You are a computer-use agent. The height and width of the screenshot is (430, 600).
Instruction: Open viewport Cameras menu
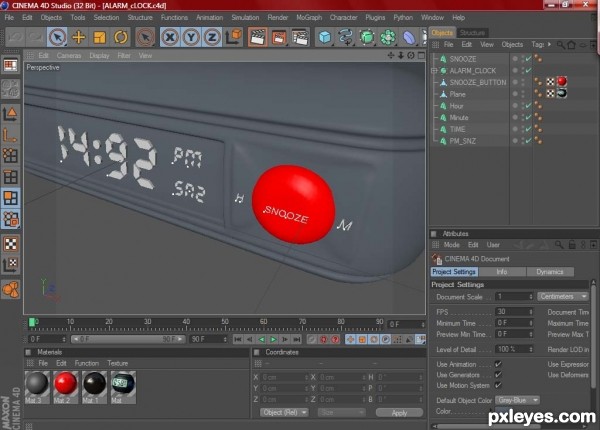69,55
